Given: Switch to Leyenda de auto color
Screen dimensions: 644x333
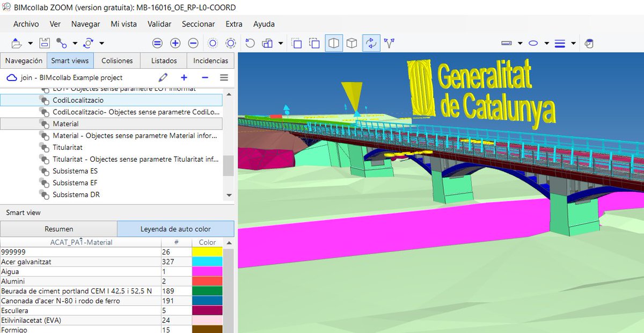Looking at the screenshot, I should pos(175,229).
